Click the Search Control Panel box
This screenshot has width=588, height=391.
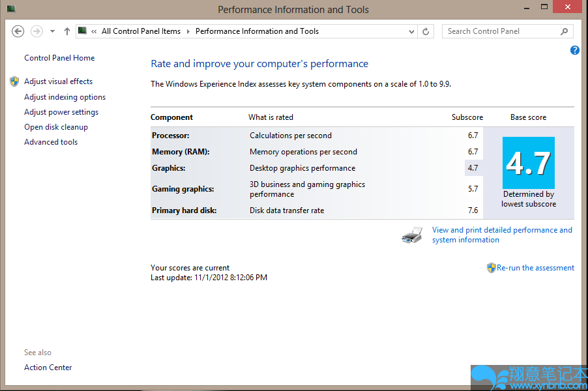pos(507,31)
